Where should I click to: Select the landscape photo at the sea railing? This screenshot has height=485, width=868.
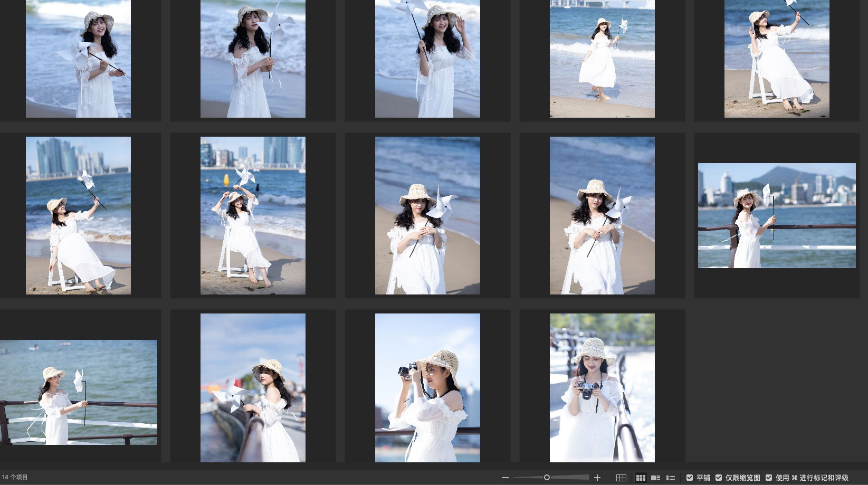[x=78, y=392]
